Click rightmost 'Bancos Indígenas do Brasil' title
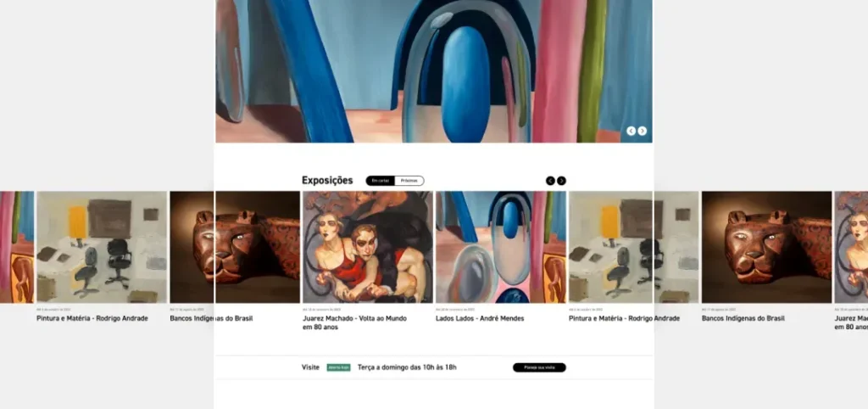The width and height of the screenshot is (868, 409). tap(743, 318)
